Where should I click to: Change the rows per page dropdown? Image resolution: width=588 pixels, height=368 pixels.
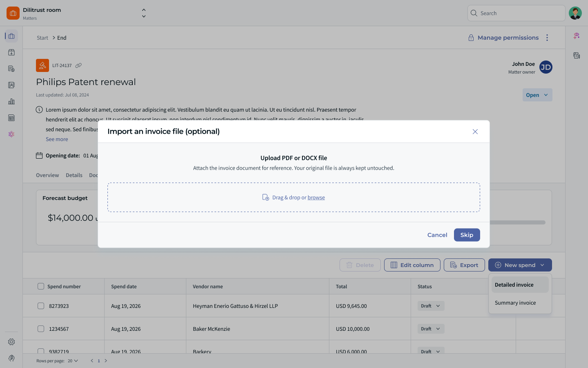pyautogui.click(x=73, y=361)
